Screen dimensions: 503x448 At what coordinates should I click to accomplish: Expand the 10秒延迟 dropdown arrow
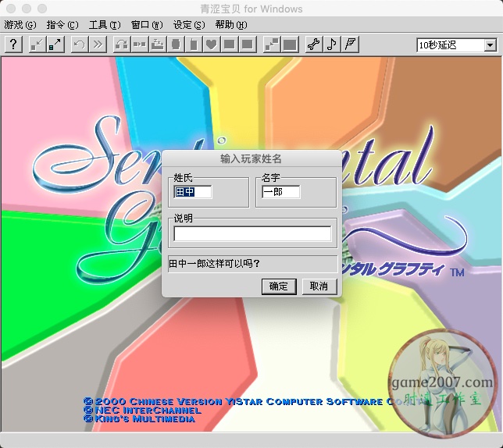tap(490, 44)
